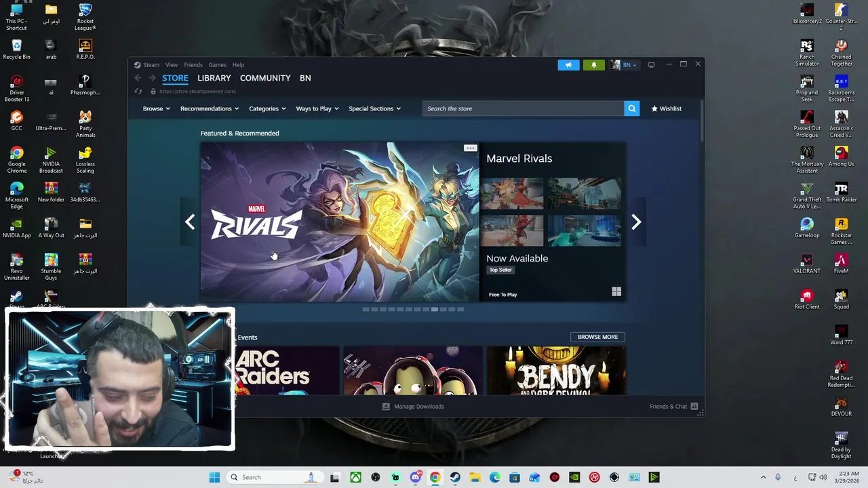Select Chained Together desktop icon
Screen dimensions: 868x488
point(841,53)
